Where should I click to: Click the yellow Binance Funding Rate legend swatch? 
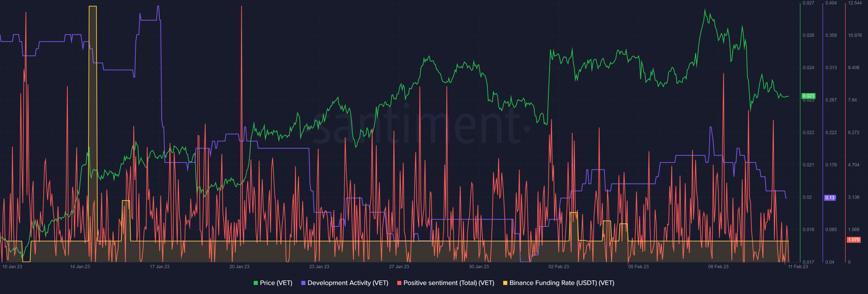pos(505,283)
